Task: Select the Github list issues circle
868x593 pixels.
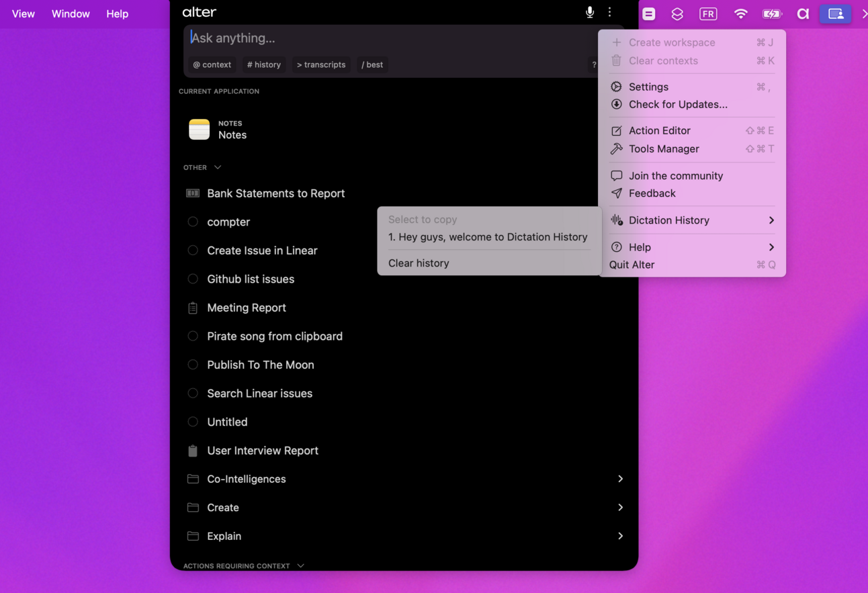Action: coord(193,279)
